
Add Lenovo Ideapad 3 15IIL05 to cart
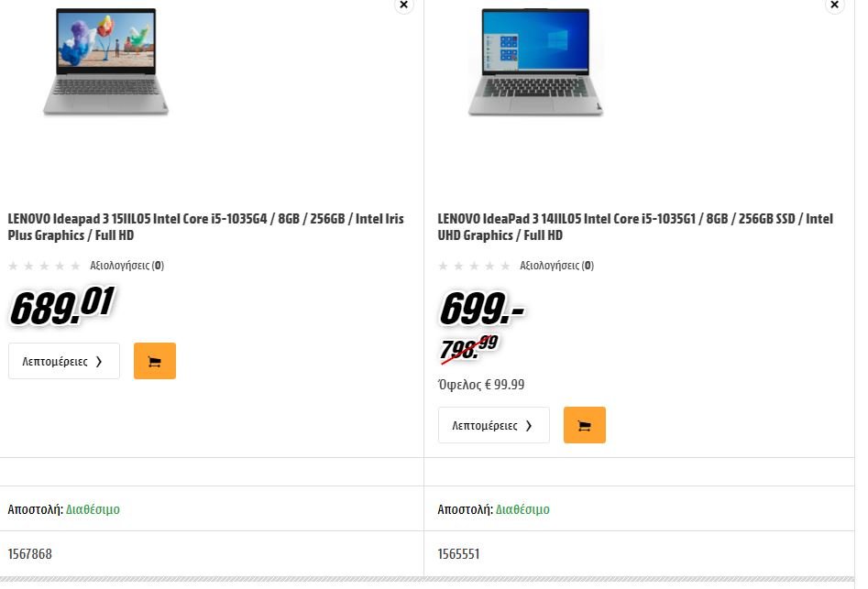(155, 361)
